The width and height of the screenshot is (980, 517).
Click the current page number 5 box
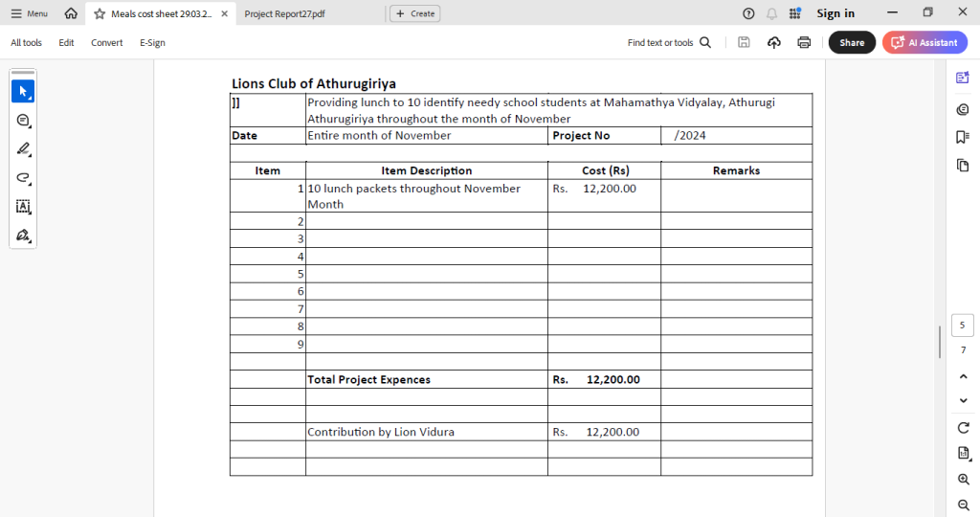click(x=963, y=326)
